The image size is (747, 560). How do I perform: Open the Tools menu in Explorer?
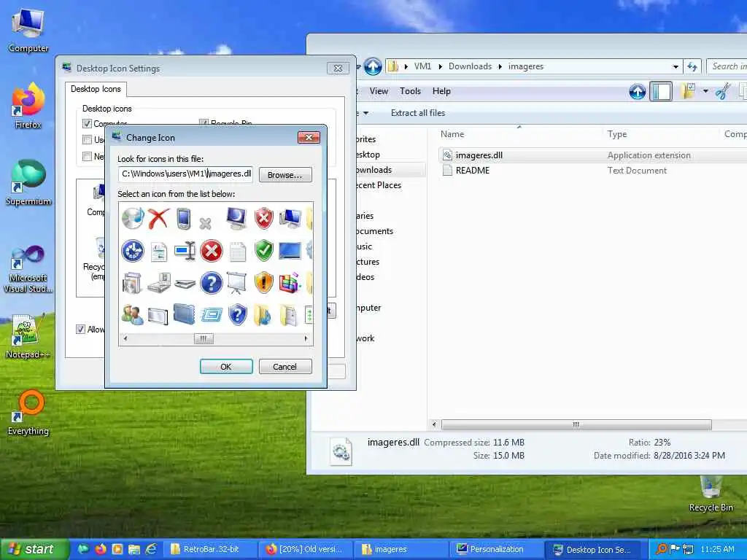(x=410, y=91)
